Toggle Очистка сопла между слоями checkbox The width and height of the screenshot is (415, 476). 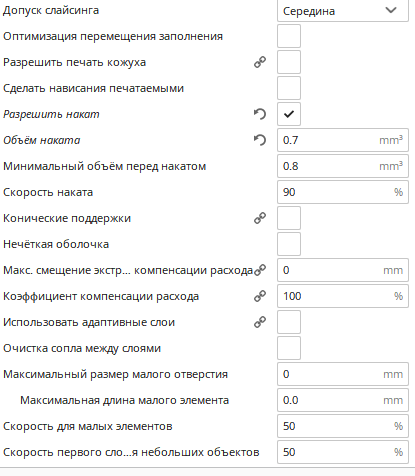pyautogui.click(x=289, y=348)
